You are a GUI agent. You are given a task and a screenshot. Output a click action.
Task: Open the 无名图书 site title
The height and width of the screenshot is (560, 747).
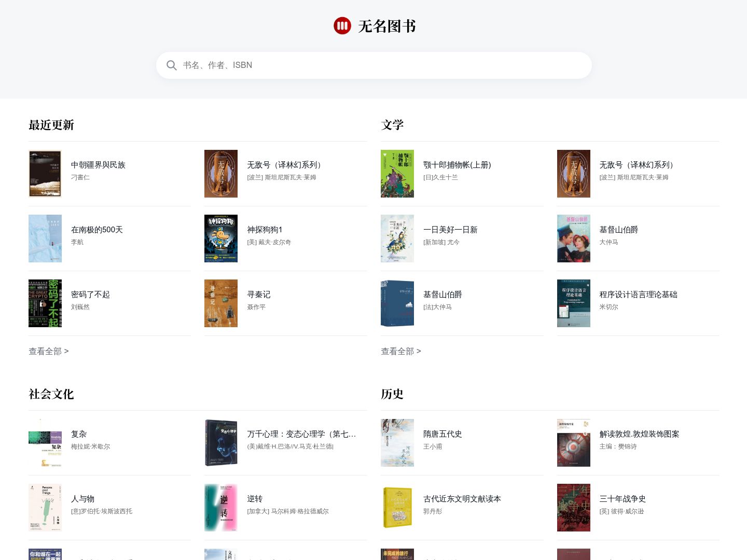pyautogui.click(x=387, y=26)
